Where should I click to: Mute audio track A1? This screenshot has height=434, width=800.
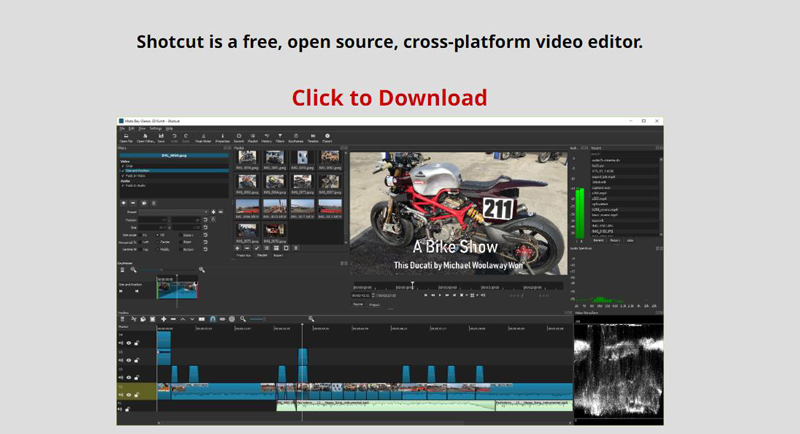click(120, 409)
